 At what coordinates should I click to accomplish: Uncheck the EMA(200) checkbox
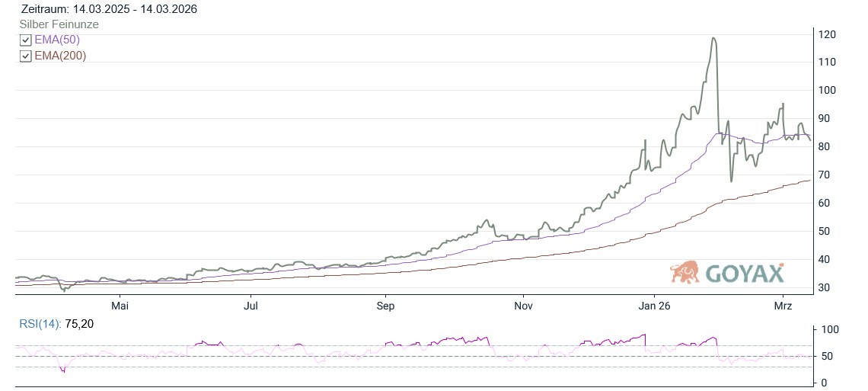pyautogui.click(x=26, y=56)
